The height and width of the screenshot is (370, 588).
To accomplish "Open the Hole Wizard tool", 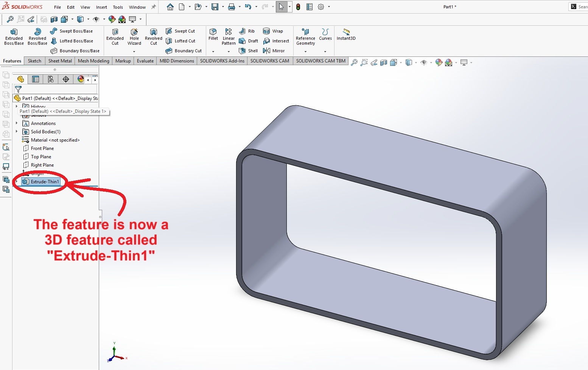I will pos(134,36).
